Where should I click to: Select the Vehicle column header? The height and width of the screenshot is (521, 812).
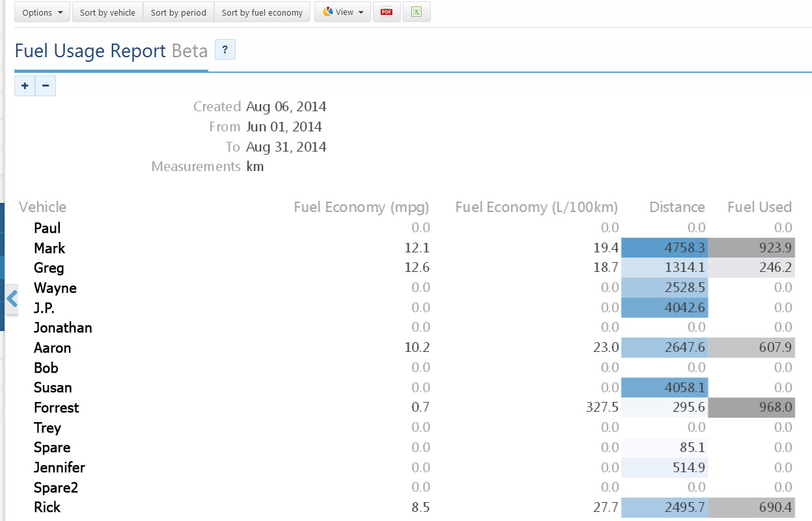click(43, 207)
